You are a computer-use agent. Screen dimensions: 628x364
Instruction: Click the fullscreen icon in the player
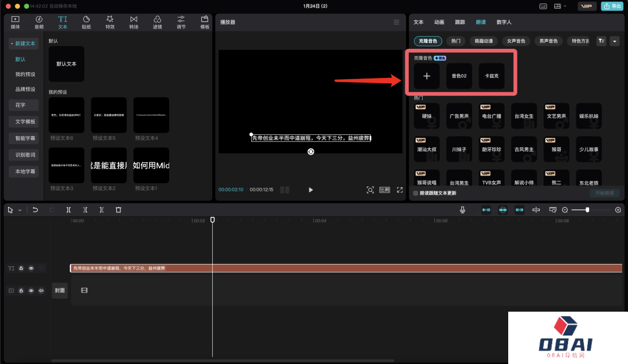pos(399,190)
